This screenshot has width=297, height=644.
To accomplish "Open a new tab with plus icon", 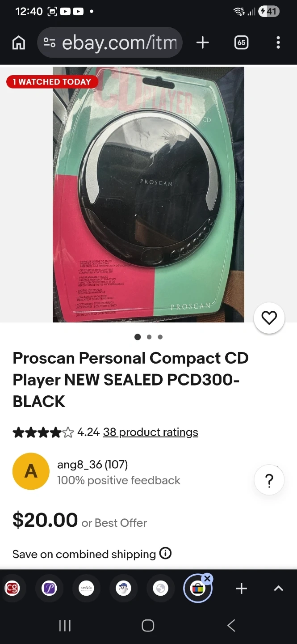I will (203, 42).
